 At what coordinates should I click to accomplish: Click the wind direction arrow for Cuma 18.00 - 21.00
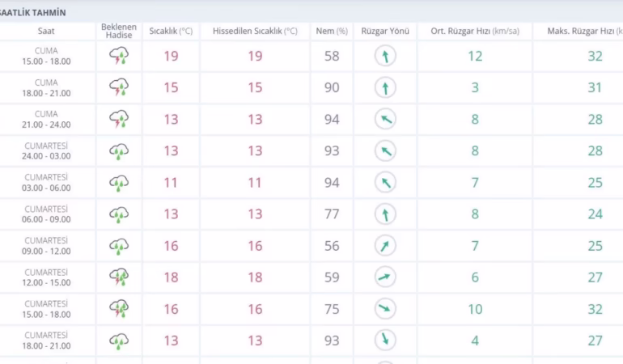point(386,88)
